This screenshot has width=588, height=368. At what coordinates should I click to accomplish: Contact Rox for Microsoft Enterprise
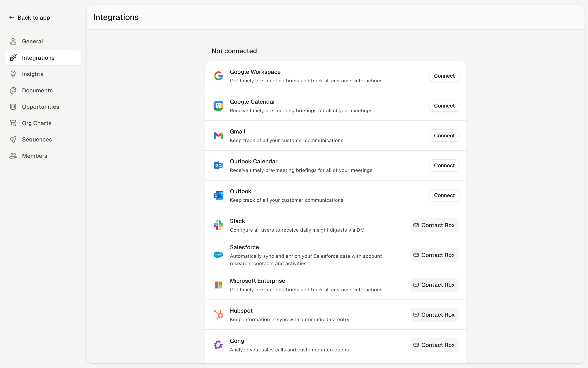(x=434, y=285)
